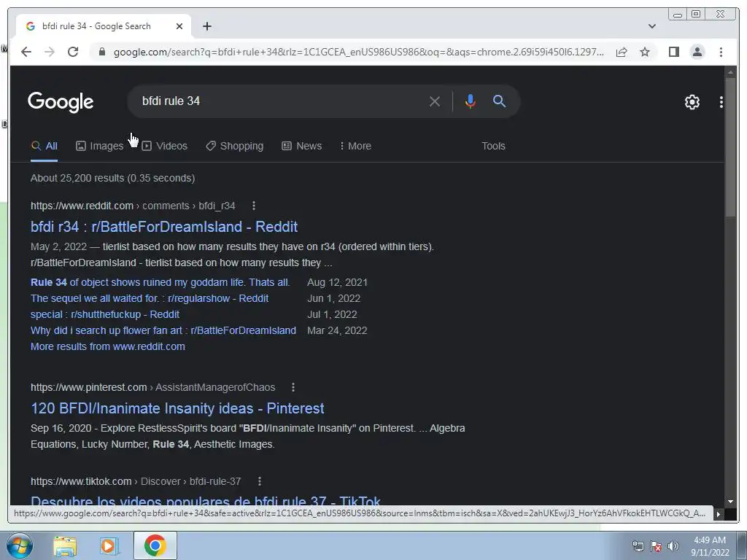Open options dots for tiktok.com result

coord(259,481)
